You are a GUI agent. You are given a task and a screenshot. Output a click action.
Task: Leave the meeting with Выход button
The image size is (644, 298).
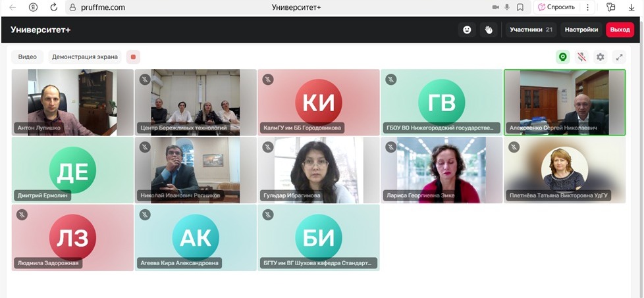(x=620, y=30)
